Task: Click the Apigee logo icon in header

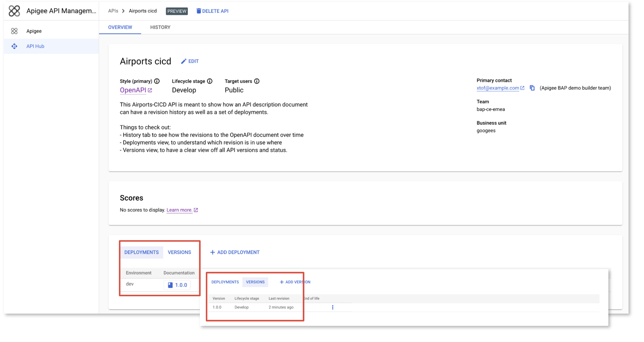Action: click(14, 11)
